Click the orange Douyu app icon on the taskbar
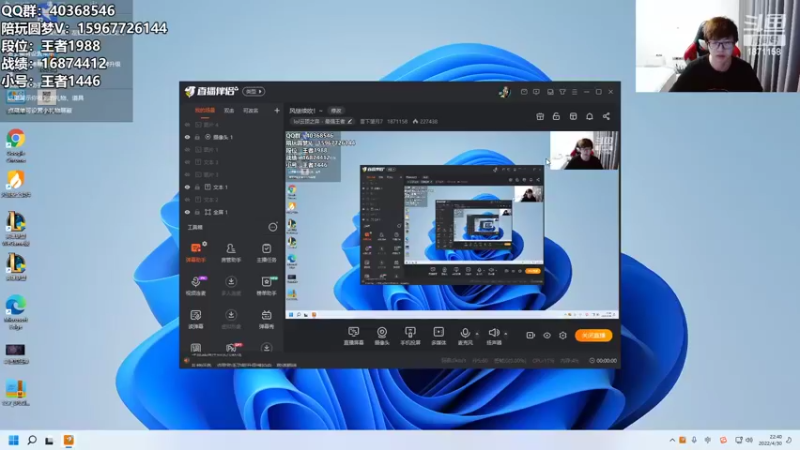 68,440
